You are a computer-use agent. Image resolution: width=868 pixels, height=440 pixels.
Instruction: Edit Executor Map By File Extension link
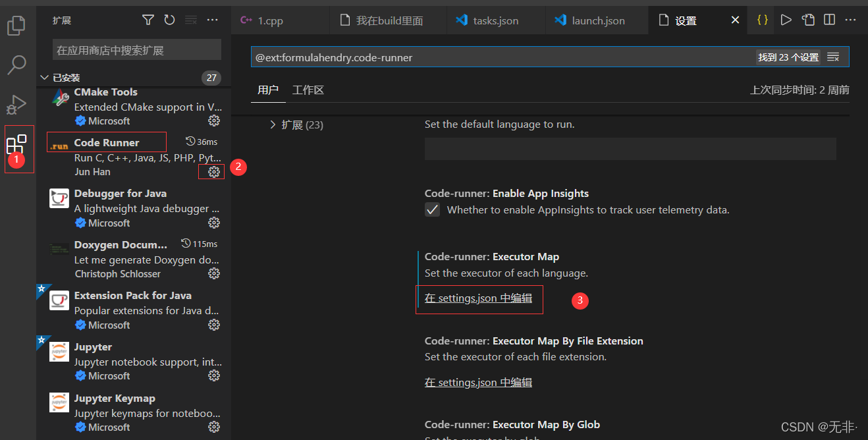coord(478,382)
